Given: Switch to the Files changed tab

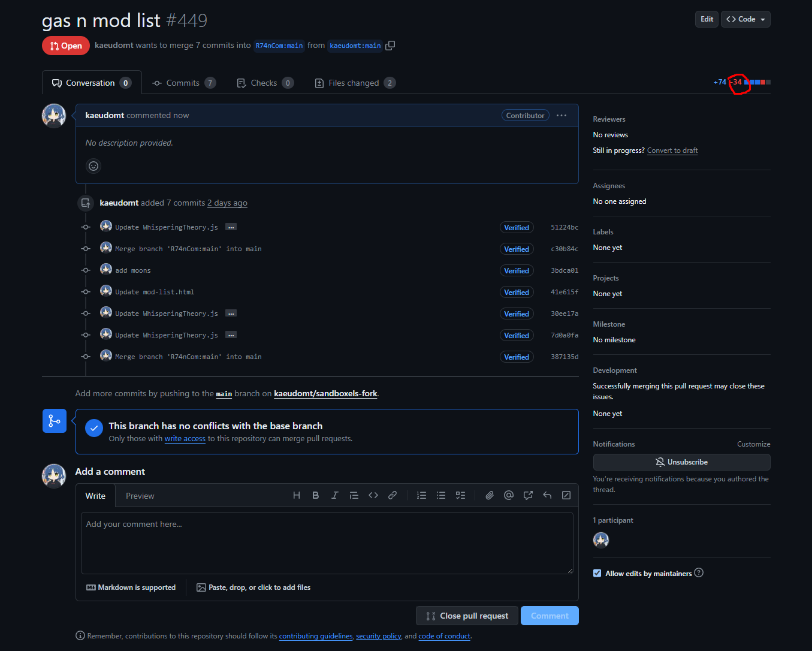Looking at the screenshot, I should click(x=355, y=83).
